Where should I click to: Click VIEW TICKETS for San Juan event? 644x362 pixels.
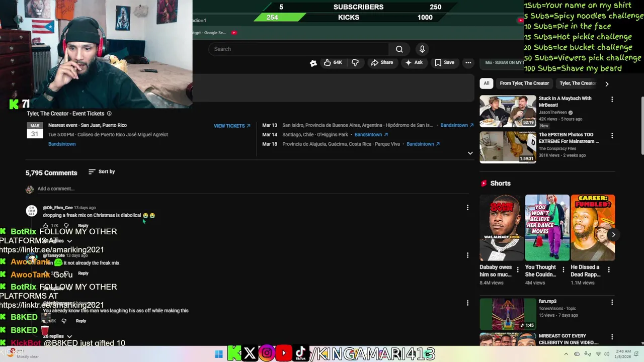pyautogui.click(x=232, y=126)
